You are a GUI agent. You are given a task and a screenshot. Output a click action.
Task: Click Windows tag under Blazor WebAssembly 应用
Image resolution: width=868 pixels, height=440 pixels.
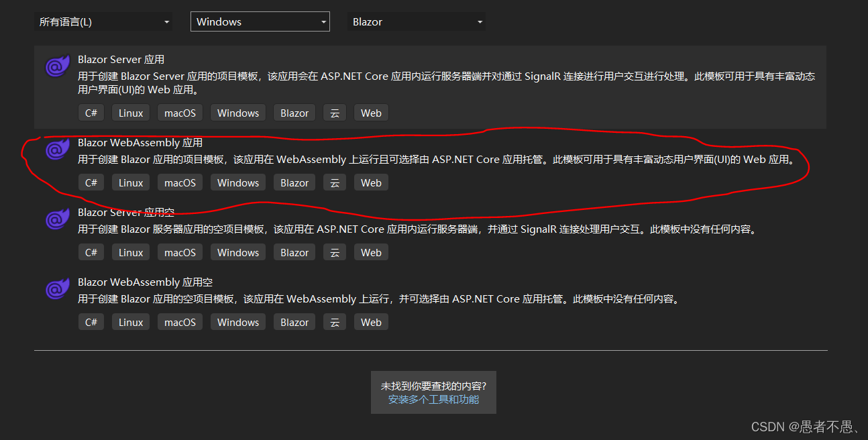[238, 182]
